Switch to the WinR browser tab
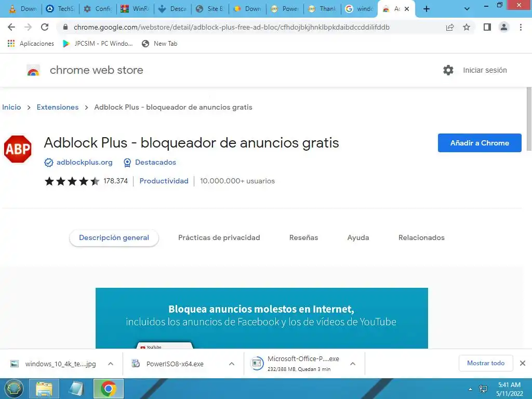The height and width of the screenshot is (399, 532). pyautogui.click(x=135, y=9)
